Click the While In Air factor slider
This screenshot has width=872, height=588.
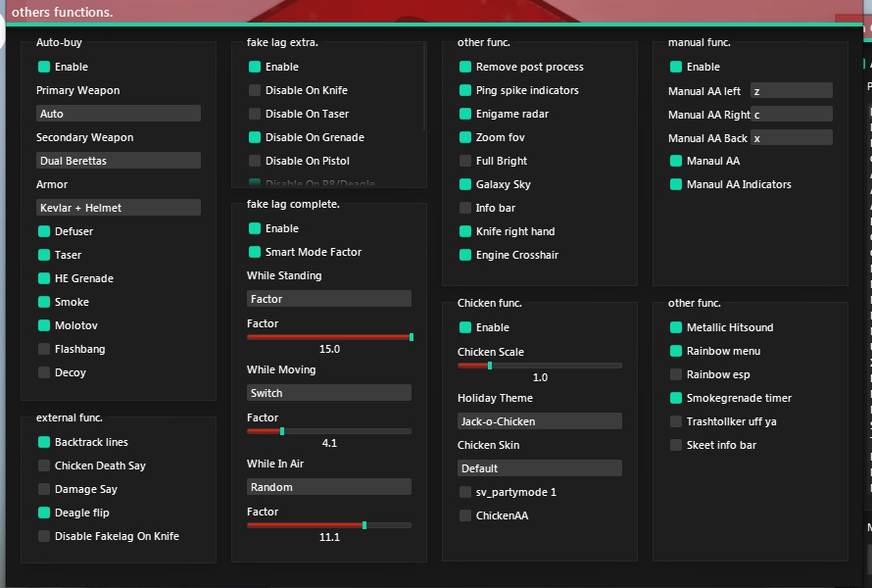point(329,525)
